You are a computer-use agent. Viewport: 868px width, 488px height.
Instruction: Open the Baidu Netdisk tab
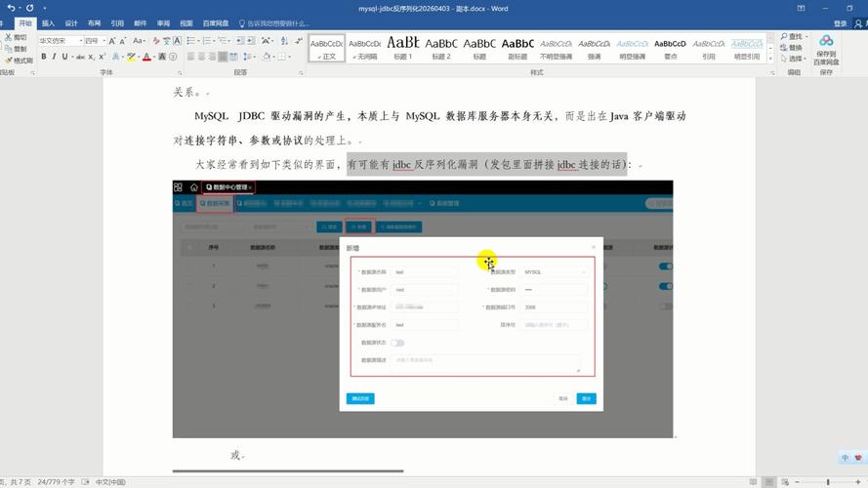216,23
